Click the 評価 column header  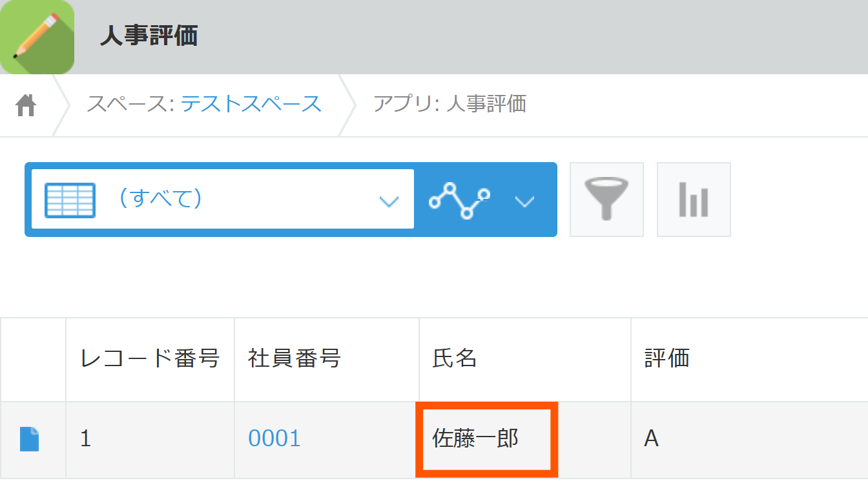click(667, 358)
